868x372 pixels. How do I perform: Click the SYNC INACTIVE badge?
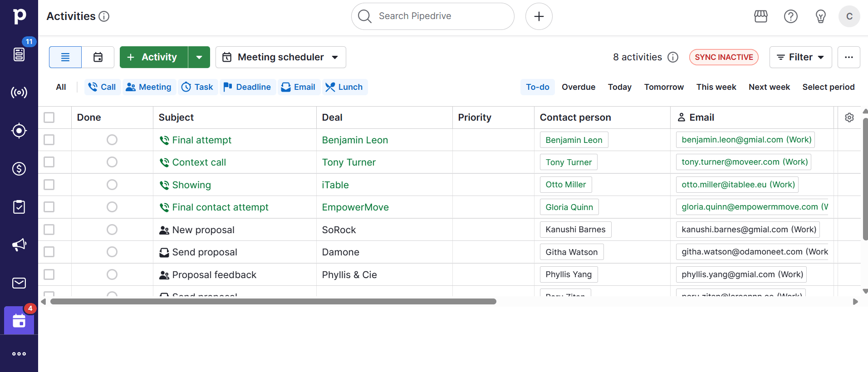coord(724,57)
